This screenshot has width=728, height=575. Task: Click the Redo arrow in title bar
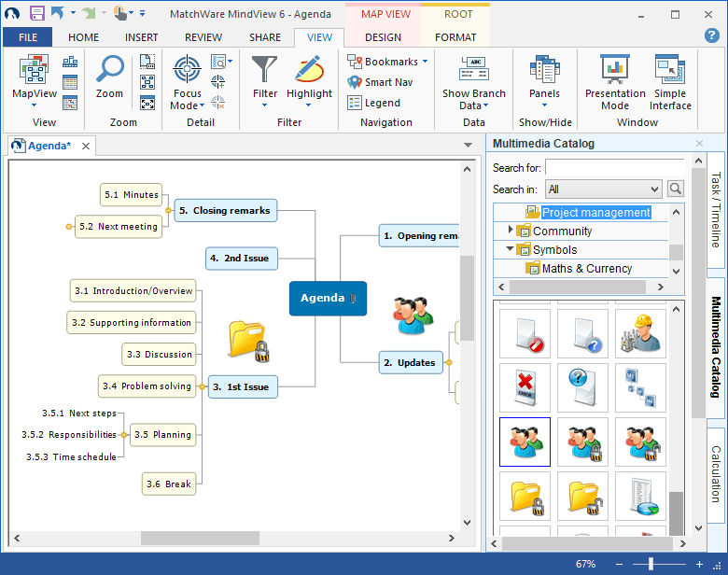click(89, 13)
